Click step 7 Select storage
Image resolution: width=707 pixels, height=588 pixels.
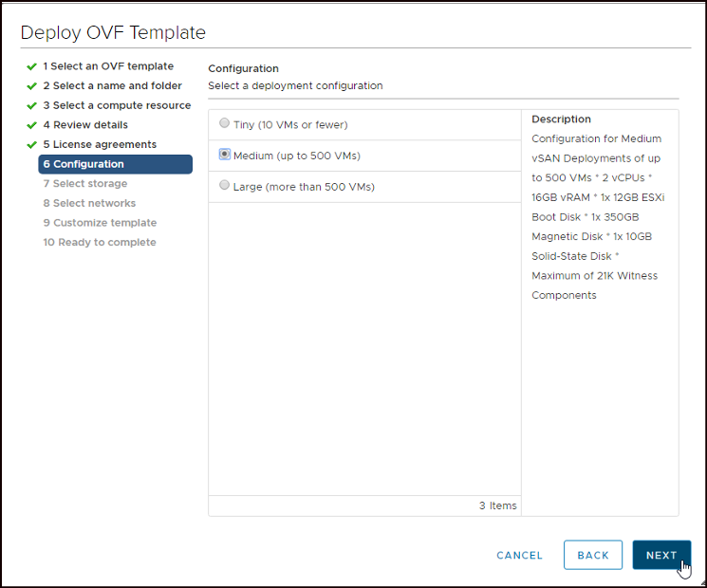pos(84,184)
